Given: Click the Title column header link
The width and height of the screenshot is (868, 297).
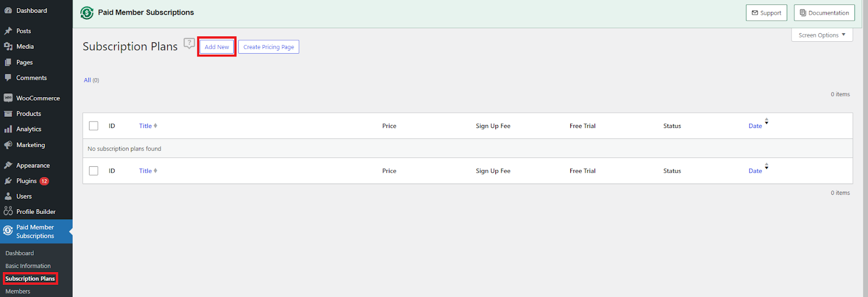Looking at the screenshot, I should pos(145,126).
